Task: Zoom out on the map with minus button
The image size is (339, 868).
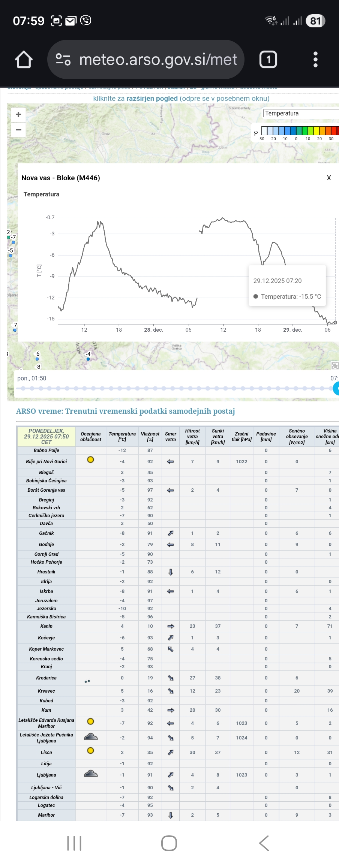Action: tap(18, 130)
